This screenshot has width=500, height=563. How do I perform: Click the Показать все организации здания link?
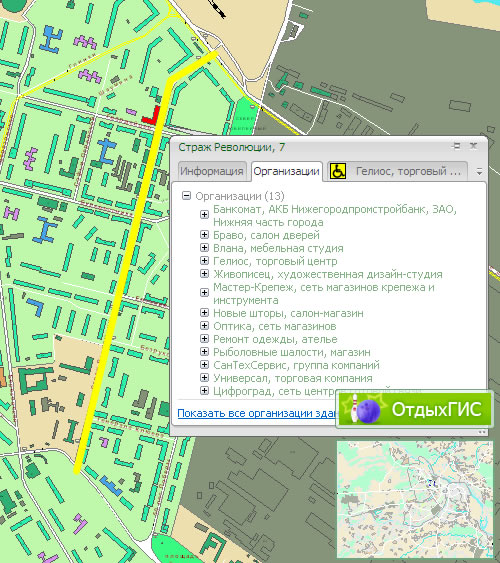tap(258, 413)
